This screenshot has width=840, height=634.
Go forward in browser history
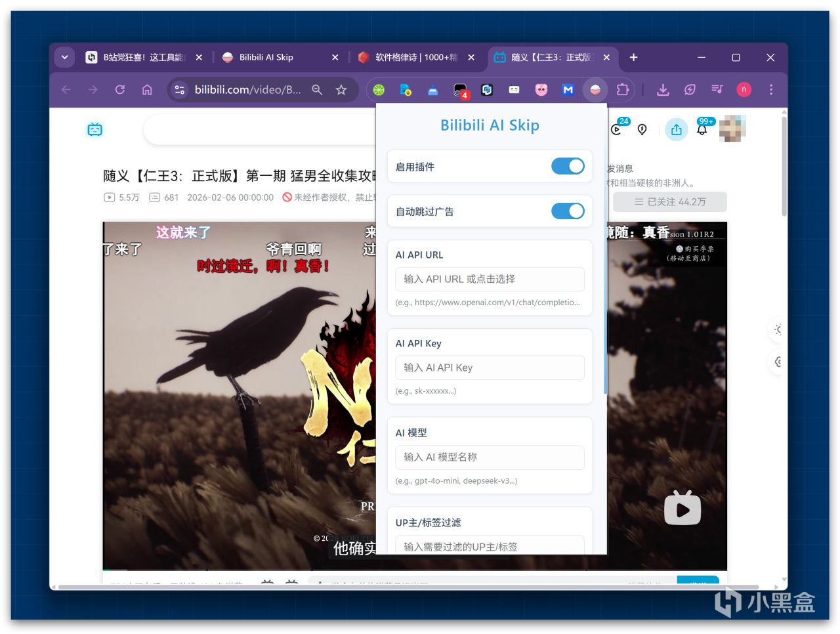(93, 89)
